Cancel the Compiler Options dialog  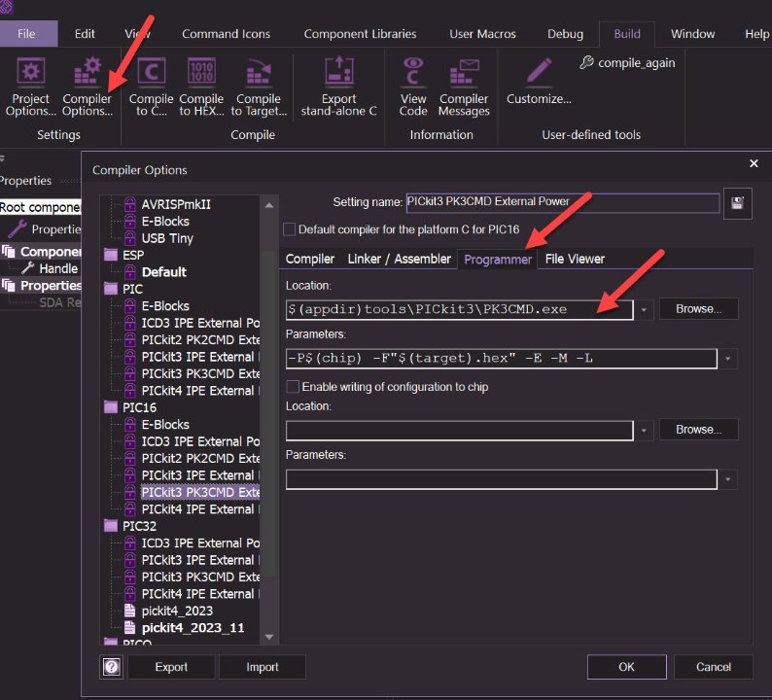pos(713,667)
